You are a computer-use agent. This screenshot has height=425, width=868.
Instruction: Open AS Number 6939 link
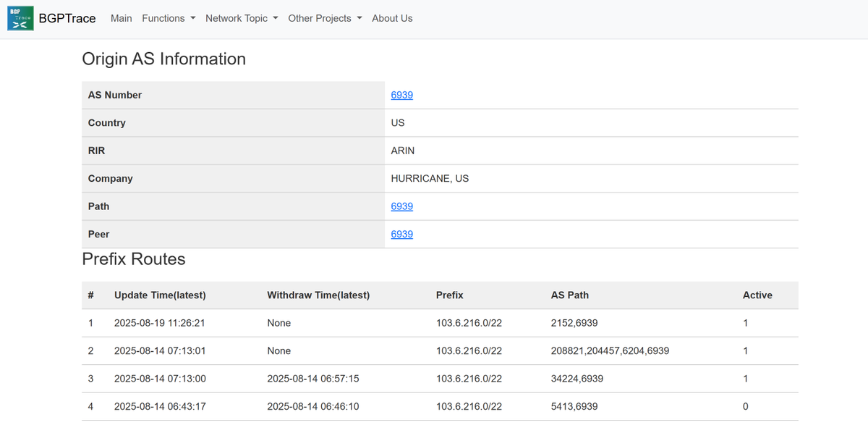tap(402, 95)
